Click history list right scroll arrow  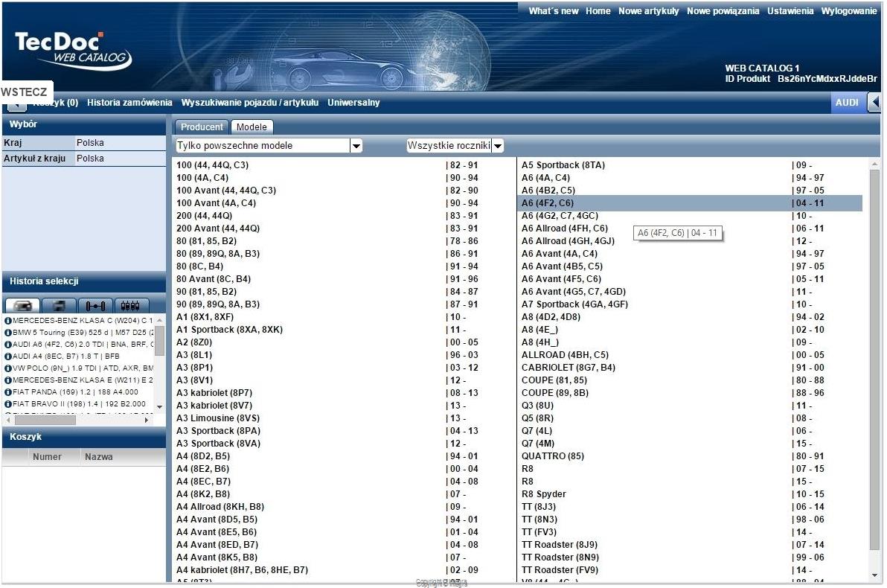click(147, 420)
